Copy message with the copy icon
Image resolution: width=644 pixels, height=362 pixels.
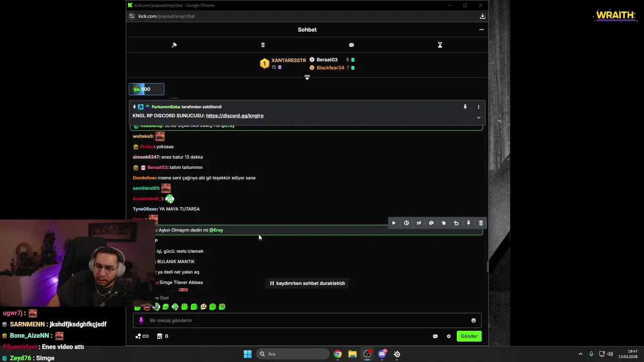click(x=444, y=223)
